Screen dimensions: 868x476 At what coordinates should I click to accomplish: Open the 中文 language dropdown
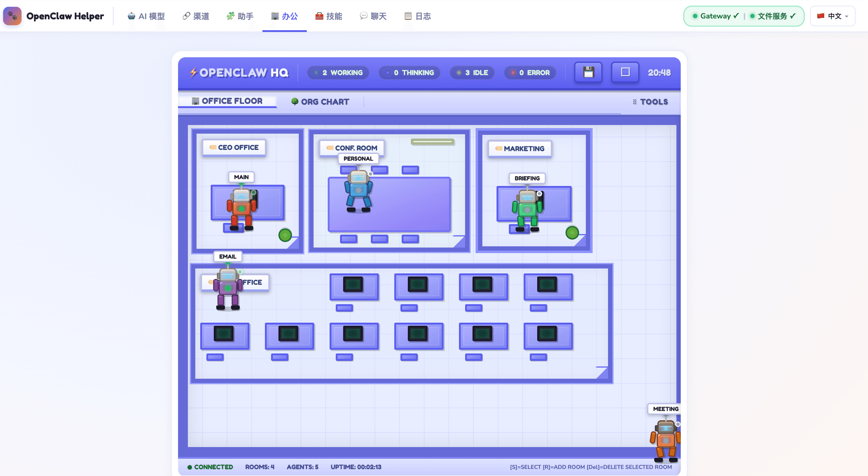pos(832,16)
